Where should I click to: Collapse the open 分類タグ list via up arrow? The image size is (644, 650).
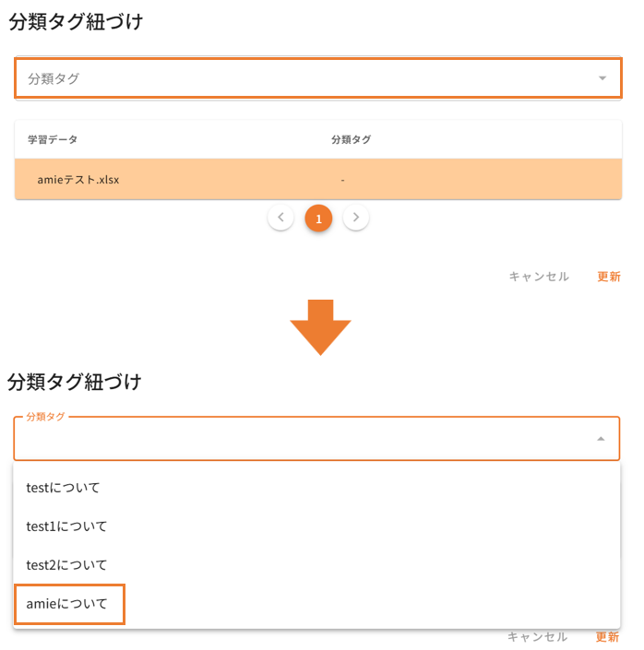[x=601, y=439]
